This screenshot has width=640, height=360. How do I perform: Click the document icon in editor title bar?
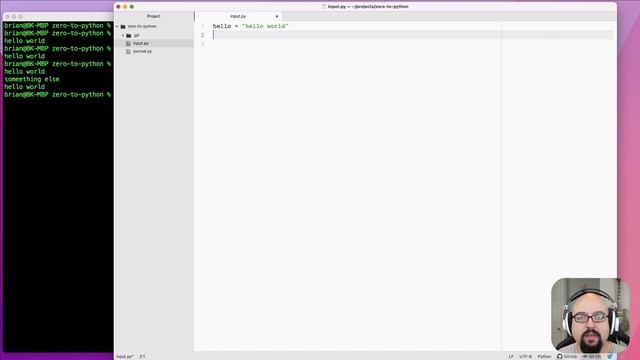324,7
